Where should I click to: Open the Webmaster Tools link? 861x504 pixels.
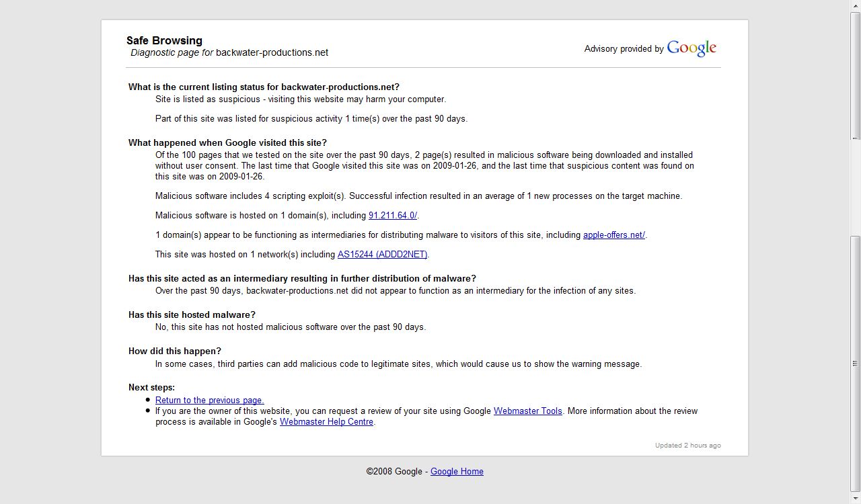527,411
